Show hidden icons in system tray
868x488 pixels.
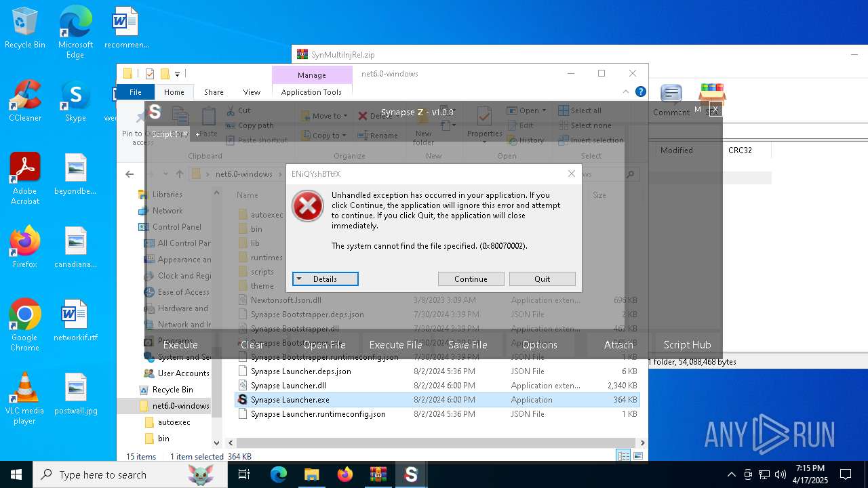tap(731, 474)
